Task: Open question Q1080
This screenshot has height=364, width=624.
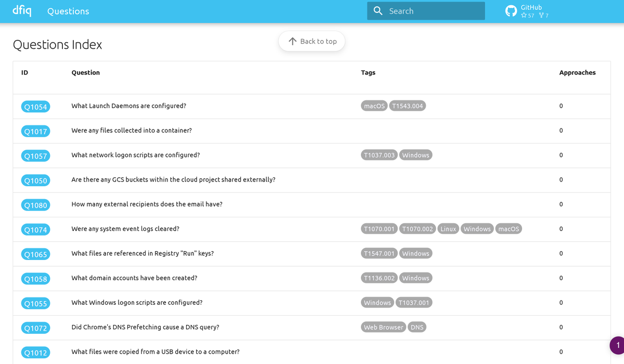Action: click(35, 205)
